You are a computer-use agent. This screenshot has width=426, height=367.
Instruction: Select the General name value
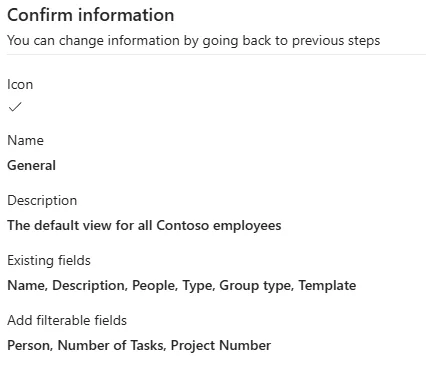[x=32, y=166]
